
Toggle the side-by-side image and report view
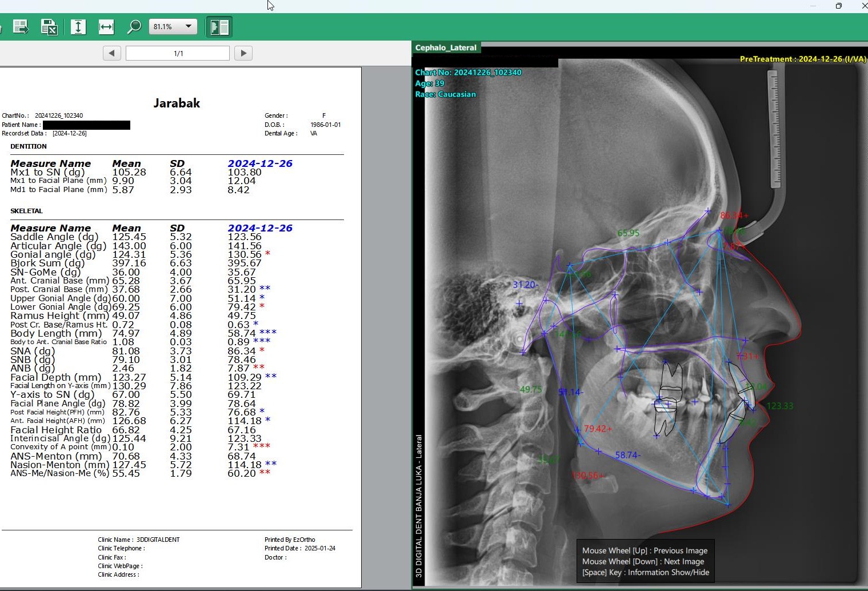point(219,27)
